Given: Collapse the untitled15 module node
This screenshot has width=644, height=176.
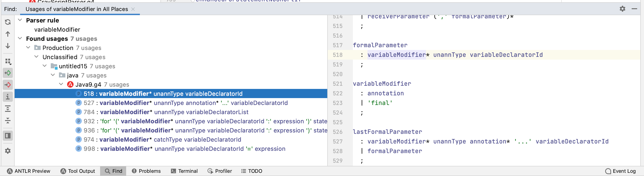Looking at the screenshot, I should [45, 66].
